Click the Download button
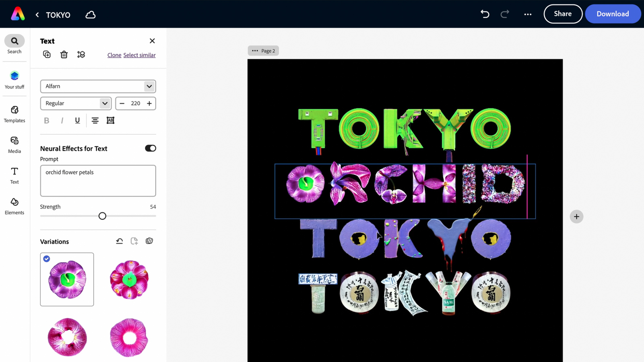The width and height of the screenshot is (644, 362). click(613, 14)
